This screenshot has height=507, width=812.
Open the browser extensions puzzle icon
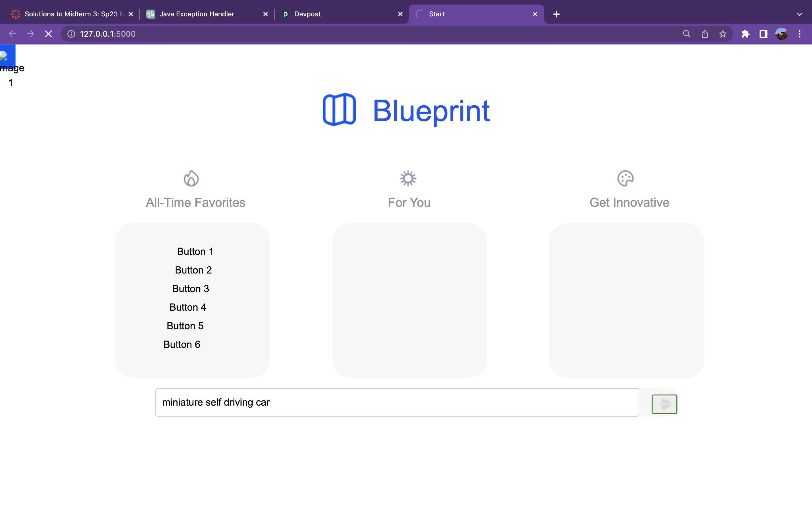(745, 34)
